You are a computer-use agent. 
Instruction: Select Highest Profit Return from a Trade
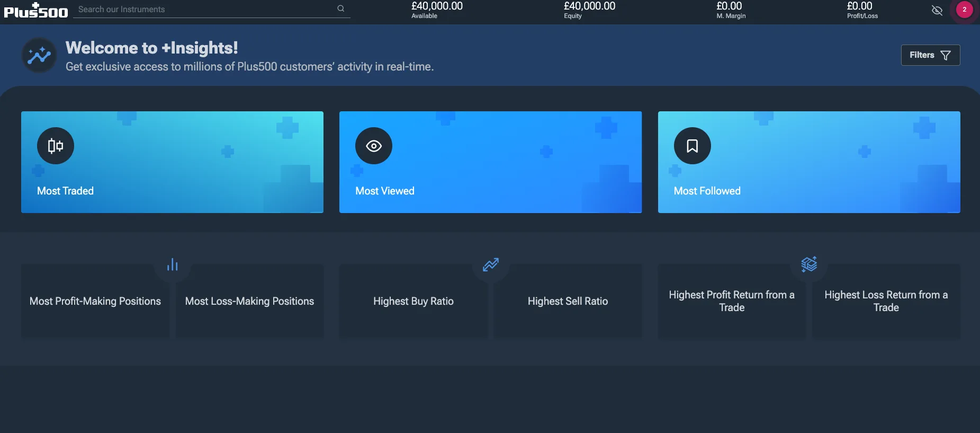[732, 301]
